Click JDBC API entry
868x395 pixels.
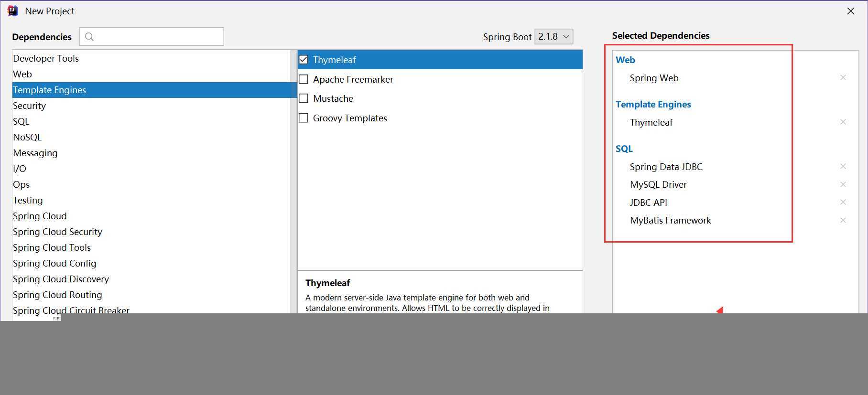tap(648, 203)
